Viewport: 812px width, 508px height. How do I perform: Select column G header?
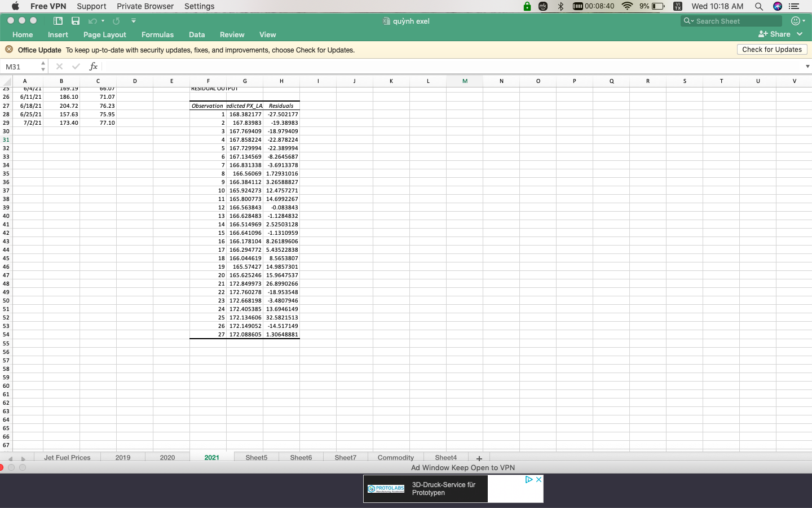tap(245, 81)
